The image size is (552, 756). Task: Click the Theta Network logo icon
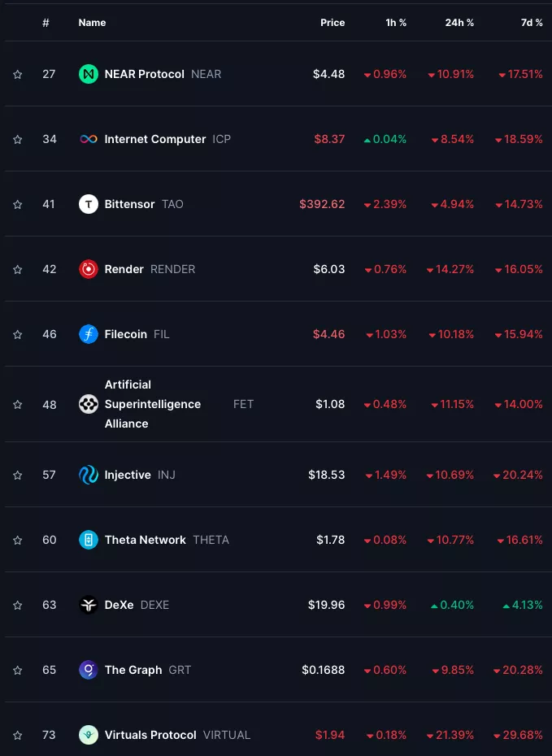89,540
